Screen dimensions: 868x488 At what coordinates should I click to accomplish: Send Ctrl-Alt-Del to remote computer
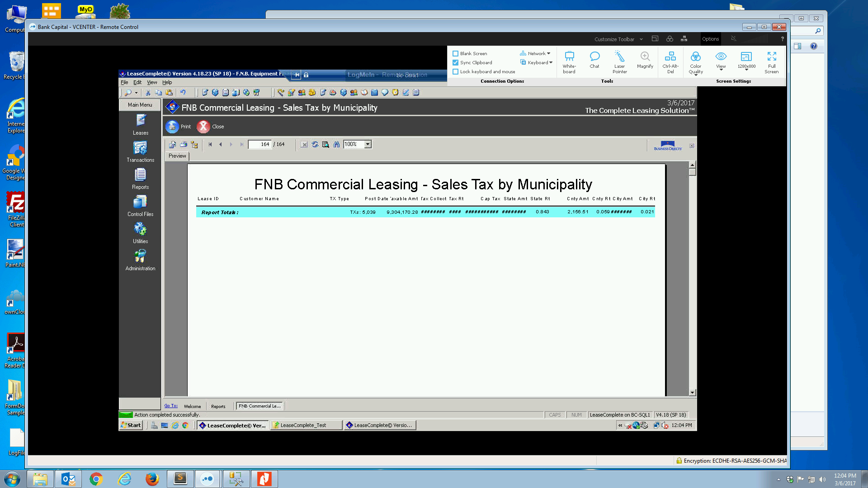click(x=670, y=61)
